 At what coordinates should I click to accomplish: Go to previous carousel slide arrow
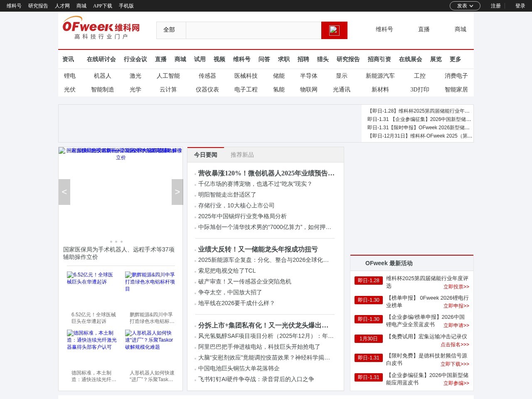tap(64, 192)
